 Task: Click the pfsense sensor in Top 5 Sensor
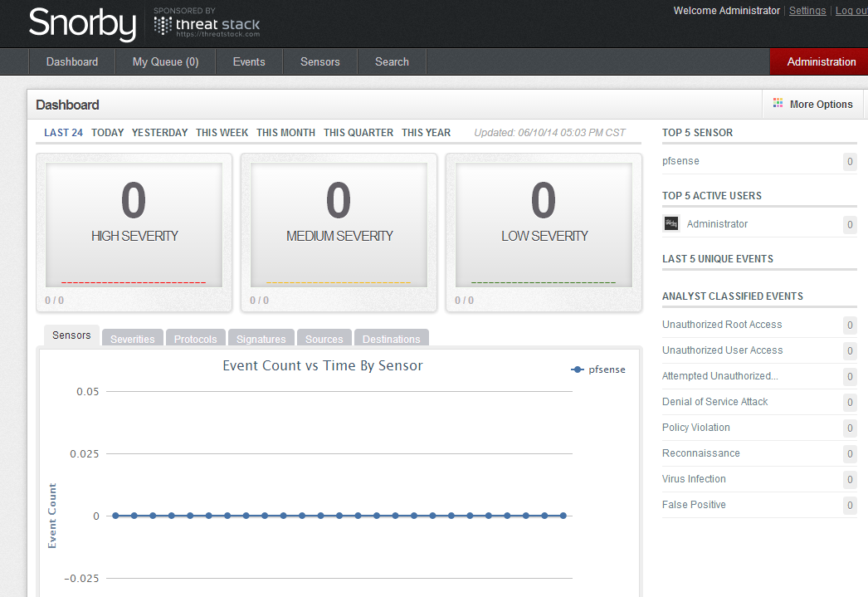[680, 161]
